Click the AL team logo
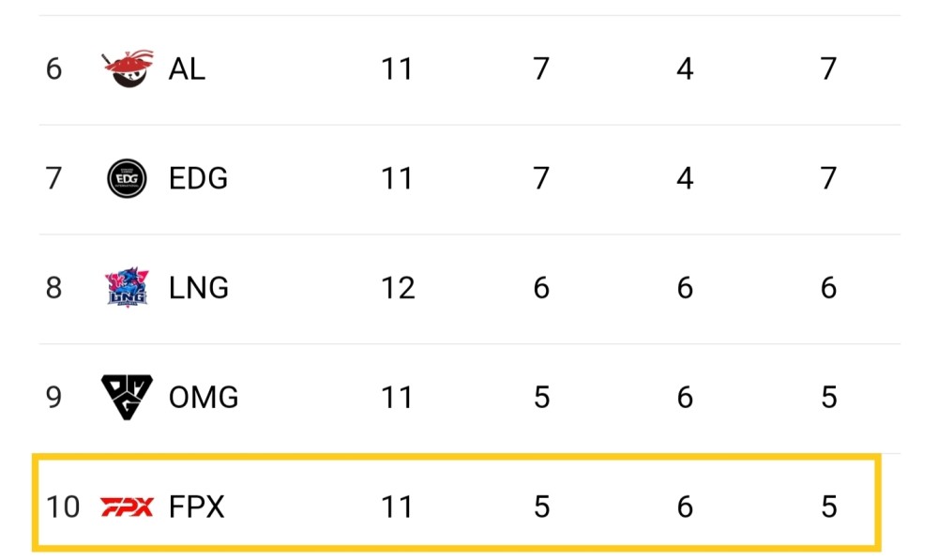The image size is (938, 560). 125,69
